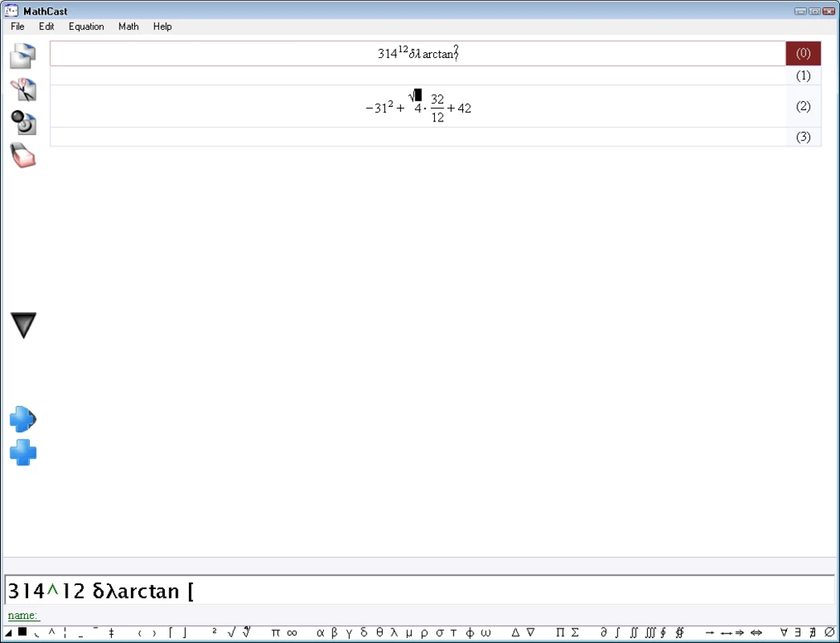Insert the delta symbol from bottom bar

coord(364,633)
